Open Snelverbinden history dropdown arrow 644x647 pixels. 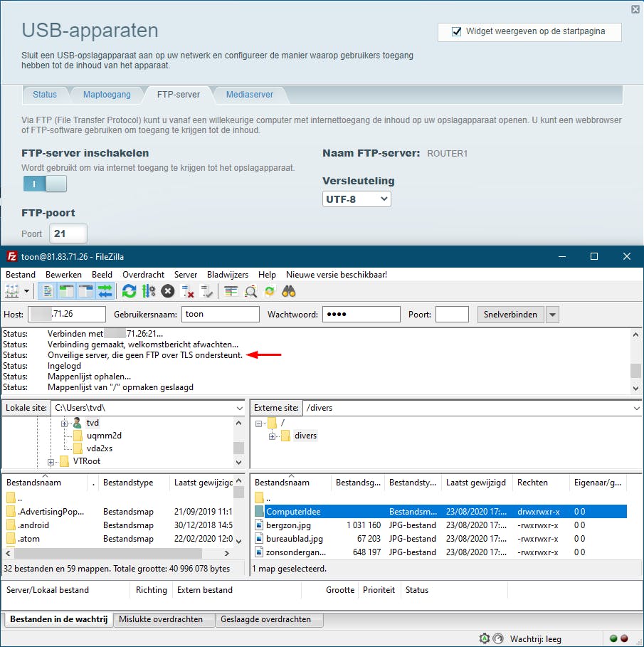coord(552,315)
